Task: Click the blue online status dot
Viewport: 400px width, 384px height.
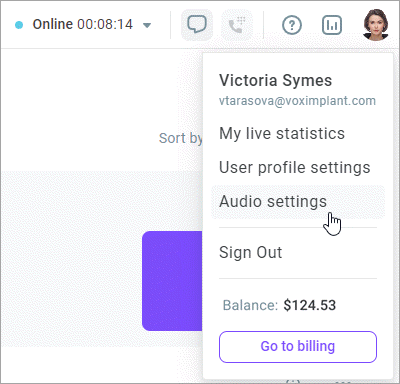Action: 19,25
